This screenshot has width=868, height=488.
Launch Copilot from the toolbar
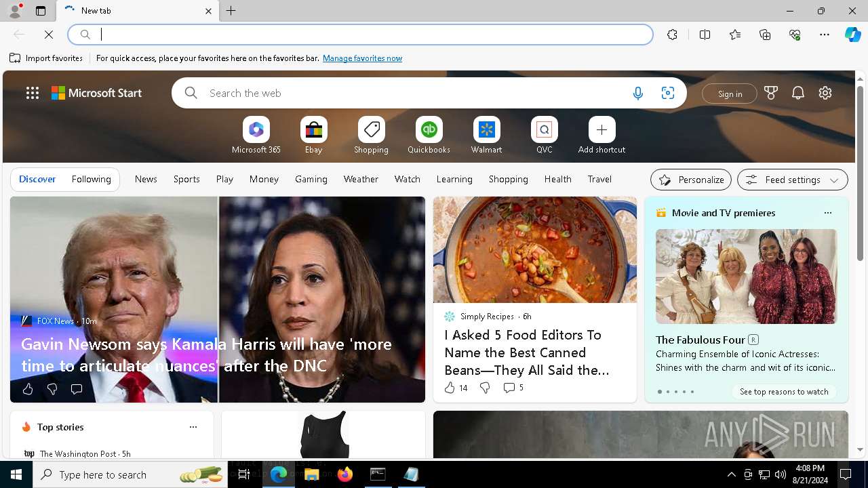(x=852, y=35)
